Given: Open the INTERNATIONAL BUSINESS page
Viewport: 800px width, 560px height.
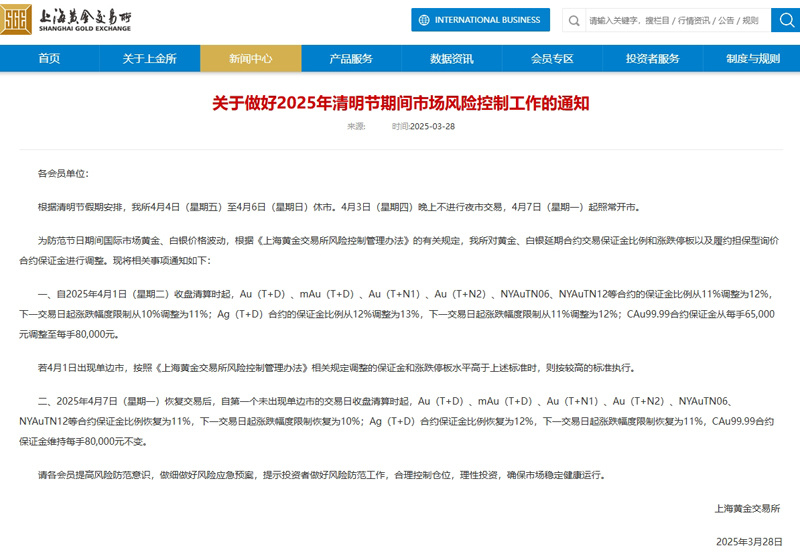Looking at the screenshot, I should click(481, 20).
